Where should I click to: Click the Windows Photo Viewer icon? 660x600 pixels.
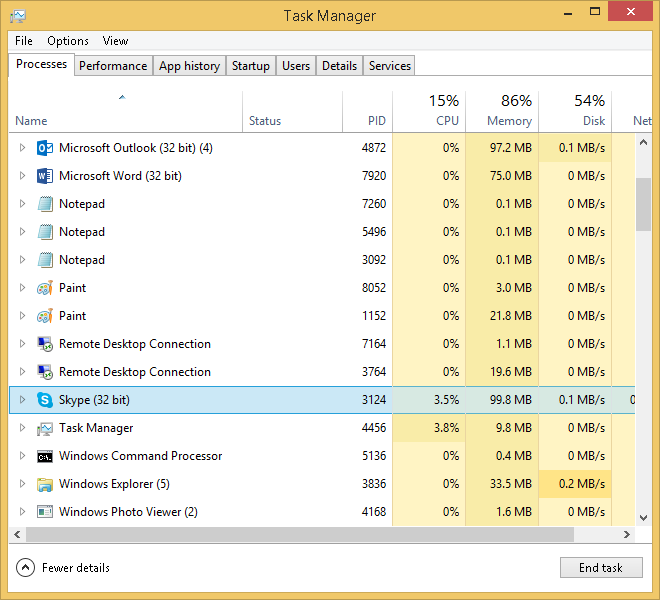pos(45,512)
